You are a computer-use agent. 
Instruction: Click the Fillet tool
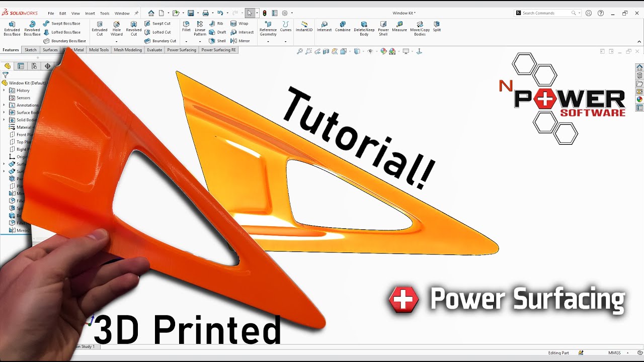(x=186, y=27)
